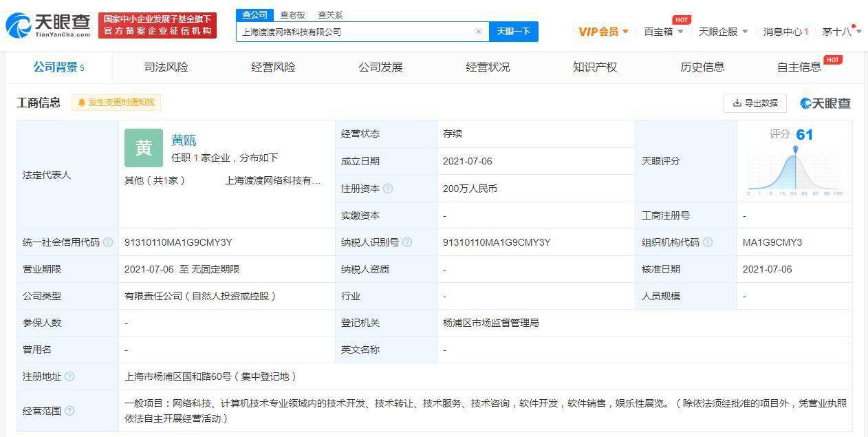Click the help icon beside 注册资本

pos(388,189)
